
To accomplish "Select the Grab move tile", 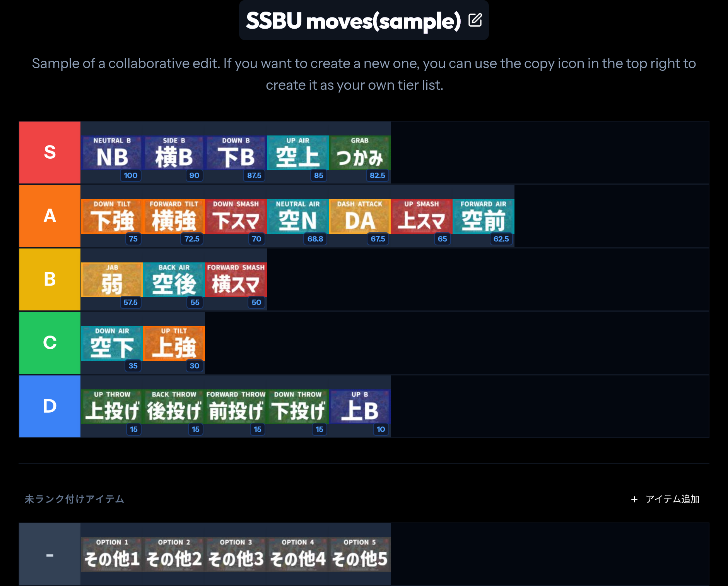I will 360,152.
